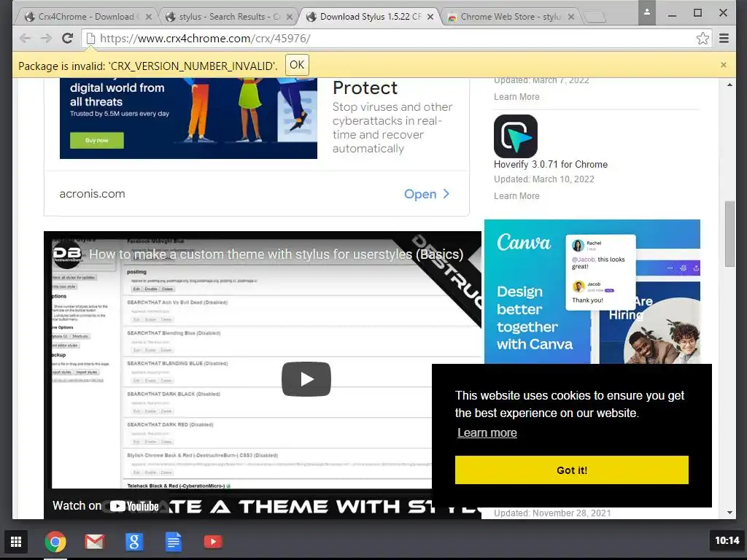Screen dimensions: 747x560
Task: Reload the current page
Action: (x=68, y=39)
